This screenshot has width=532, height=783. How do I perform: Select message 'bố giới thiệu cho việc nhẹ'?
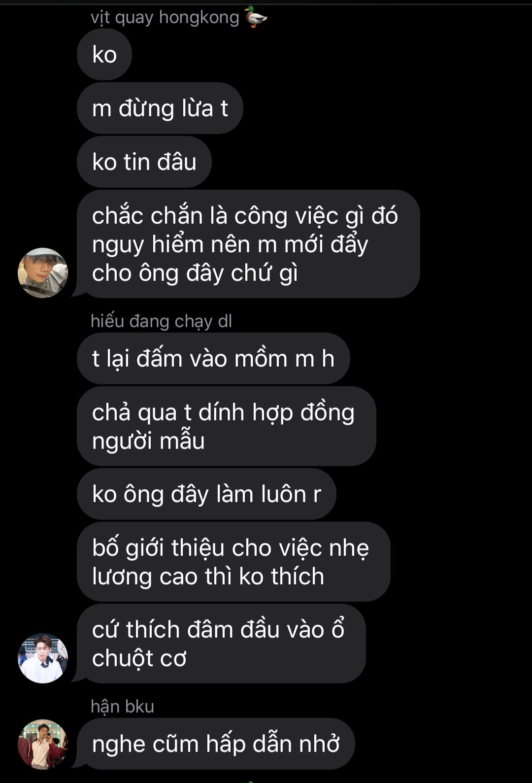tap(233, 562)
